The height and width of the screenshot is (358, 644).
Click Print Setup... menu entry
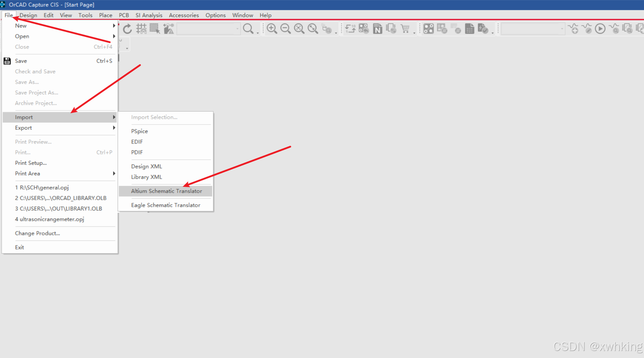(x=60, y=163)
